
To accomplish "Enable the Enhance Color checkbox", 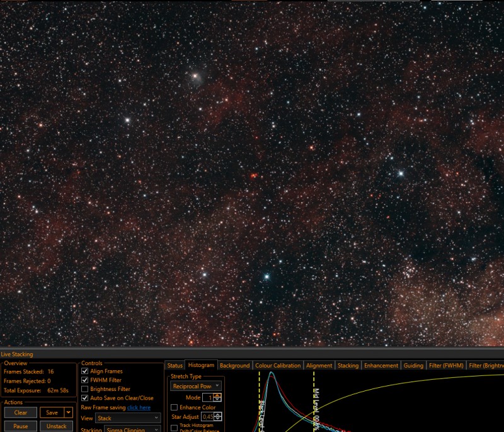I will pos(175,407).
